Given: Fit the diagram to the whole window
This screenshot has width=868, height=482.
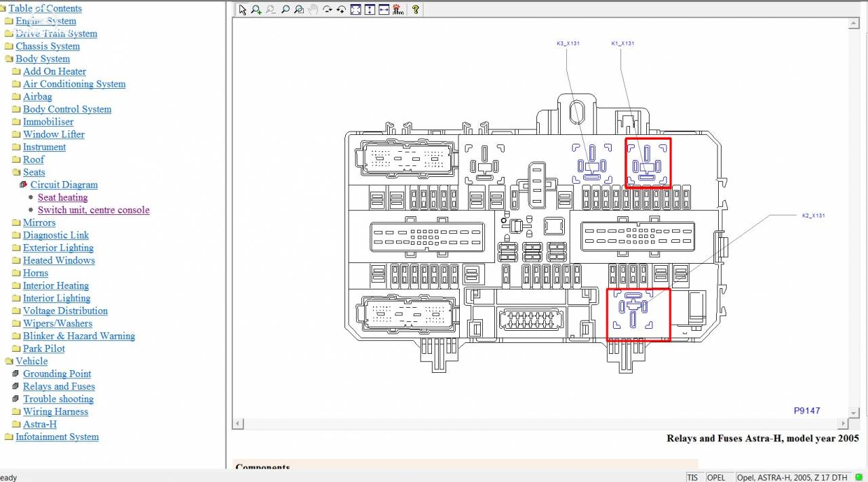Looking at the screenshot, I should (355, 9).
